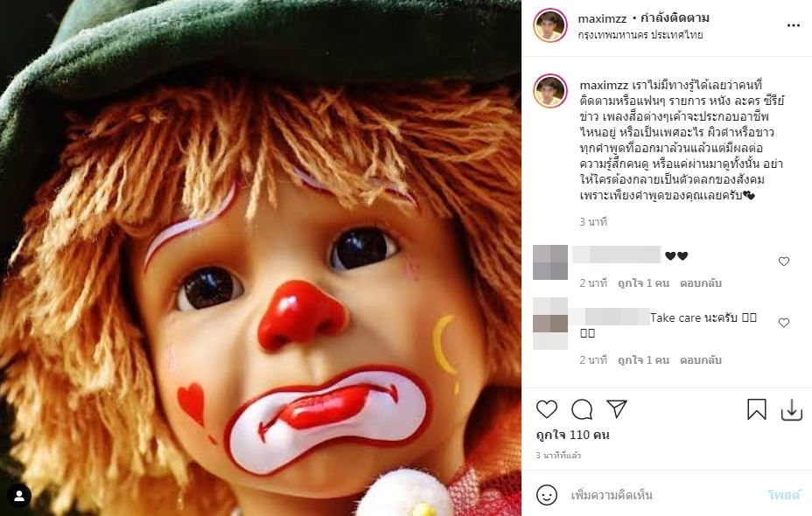Toggle the กำลังติดตาม following status
Screen dimensions: 812x516
675,18
